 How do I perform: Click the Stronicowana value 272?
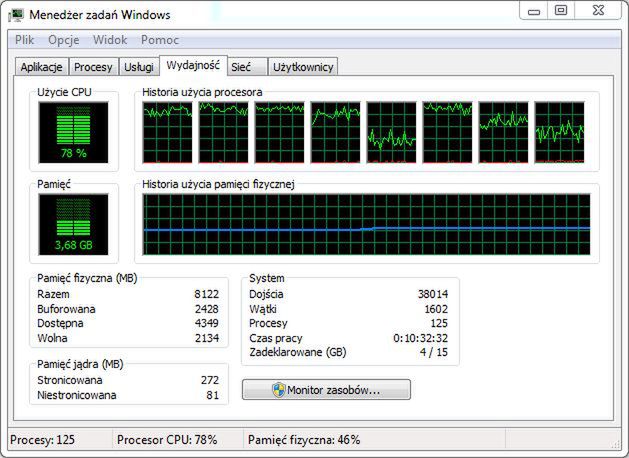pyautogui.click(x=210, y=380)
